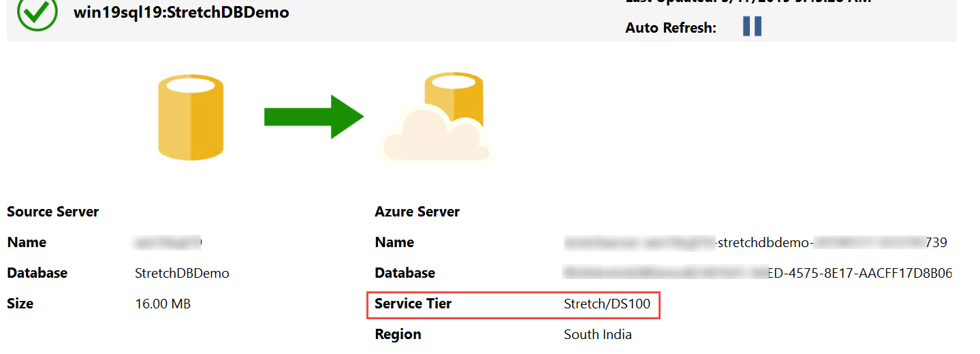
Task: Click the green migration arrow icon
Action: tap(314, 117)
